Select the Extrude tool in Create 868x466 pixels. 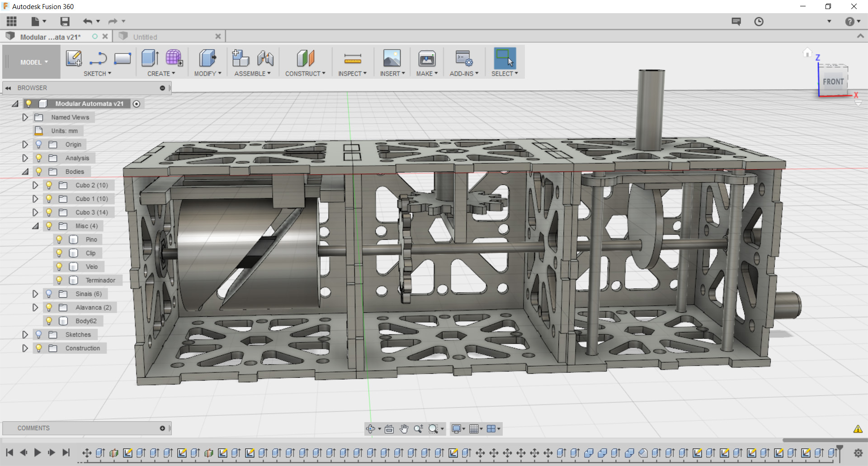tap(150, 58)
